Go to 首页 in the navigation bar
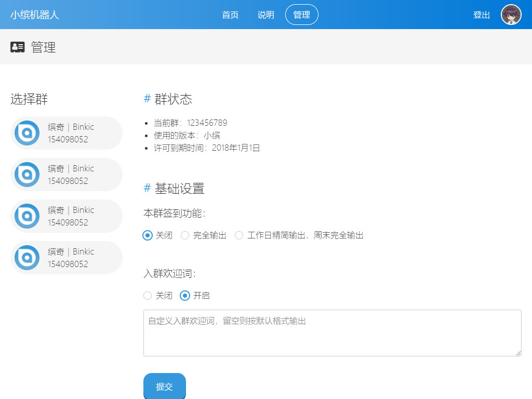Viewport: 532px width, 399px height. (x=230, y=15)
